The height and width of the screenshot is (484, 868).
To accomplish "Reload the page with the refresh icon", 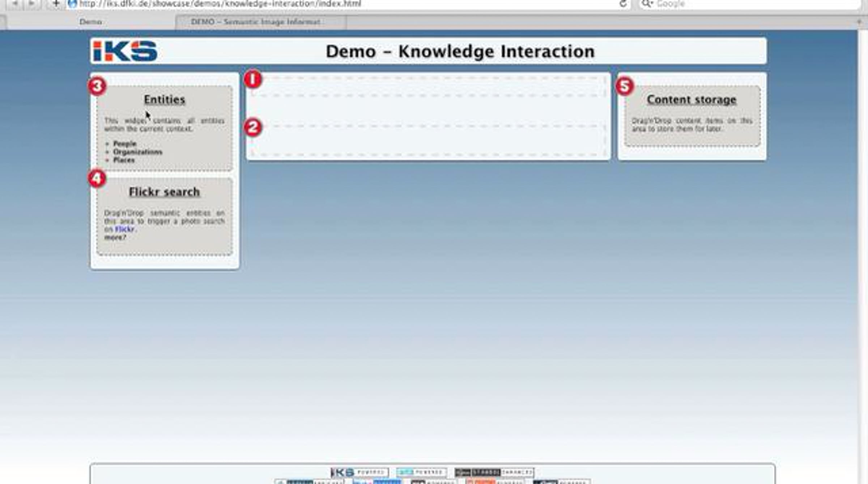I will pos(623,4).
